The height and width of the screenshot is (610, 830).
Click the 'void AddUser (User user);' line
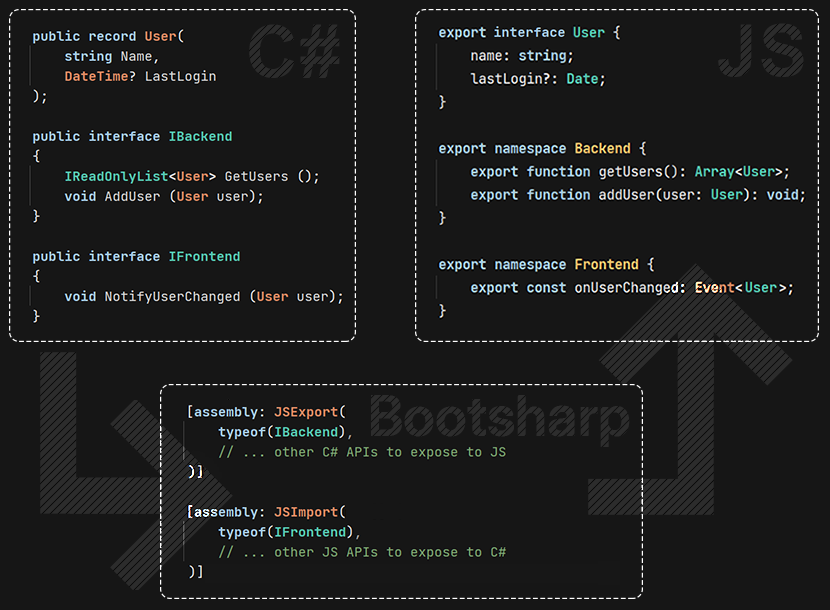(x=164, y=196)
